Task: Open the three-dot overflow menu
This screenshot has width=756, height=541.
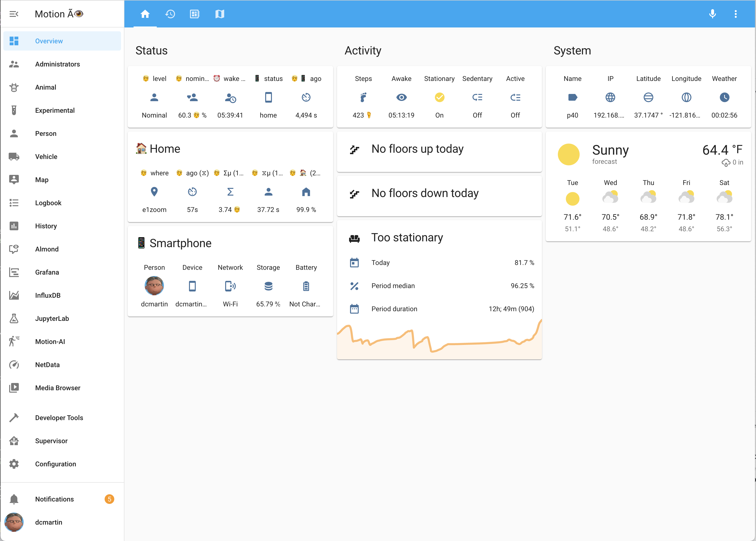Action: pos(735,14)
